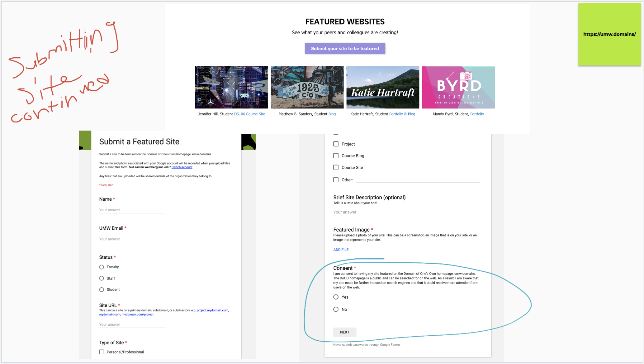Tick the Project checkbox
Viewport: 644px width, 364px height.
tap(336, 144)
